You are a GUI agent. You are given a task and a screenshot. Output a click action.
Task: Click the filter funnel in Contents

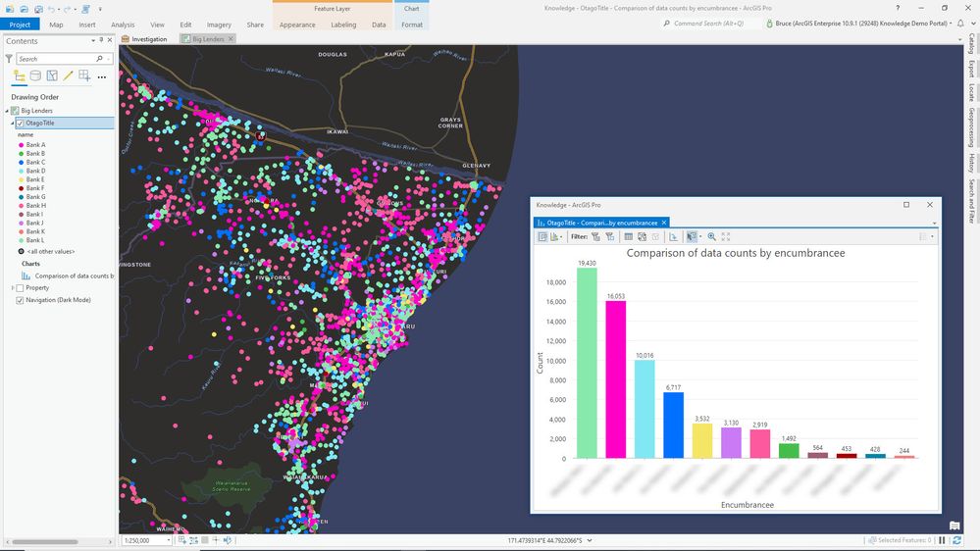9,59
